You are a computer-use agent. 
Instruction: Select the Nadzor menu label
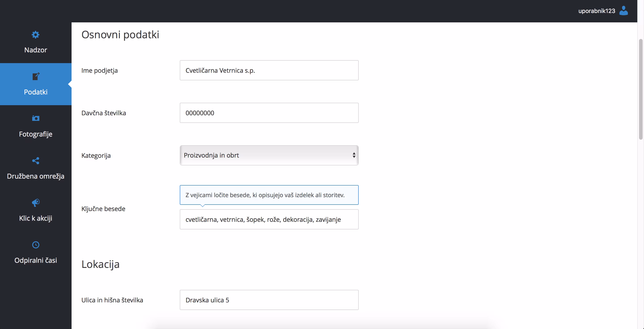[x=36, y=50]
